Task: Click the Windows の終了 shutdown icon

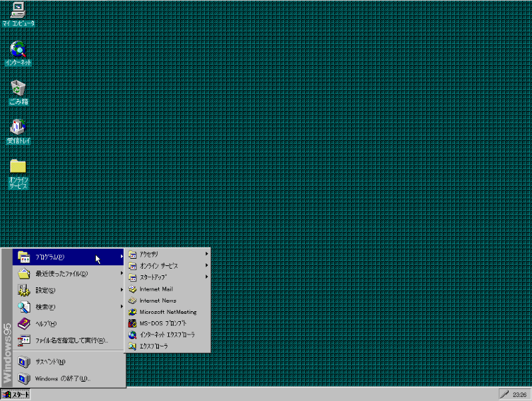Action: point(24,378)
